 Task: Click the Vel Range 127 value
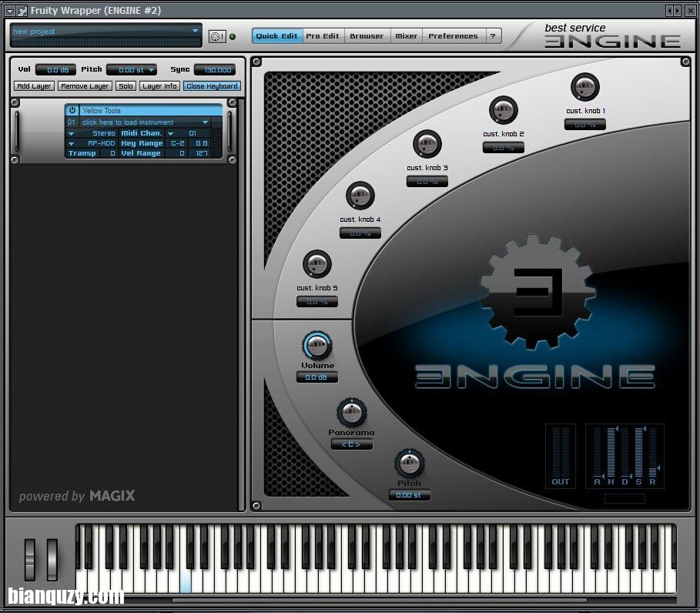(201, 153)
